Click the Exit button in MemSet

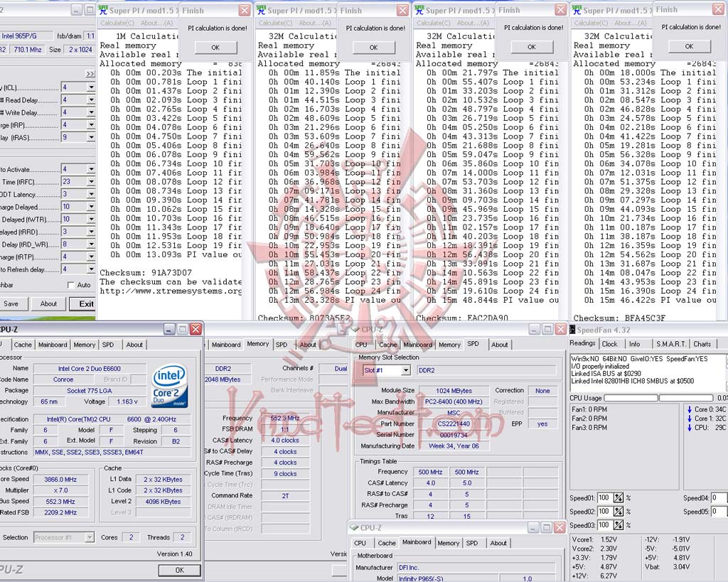pos(82,304)
